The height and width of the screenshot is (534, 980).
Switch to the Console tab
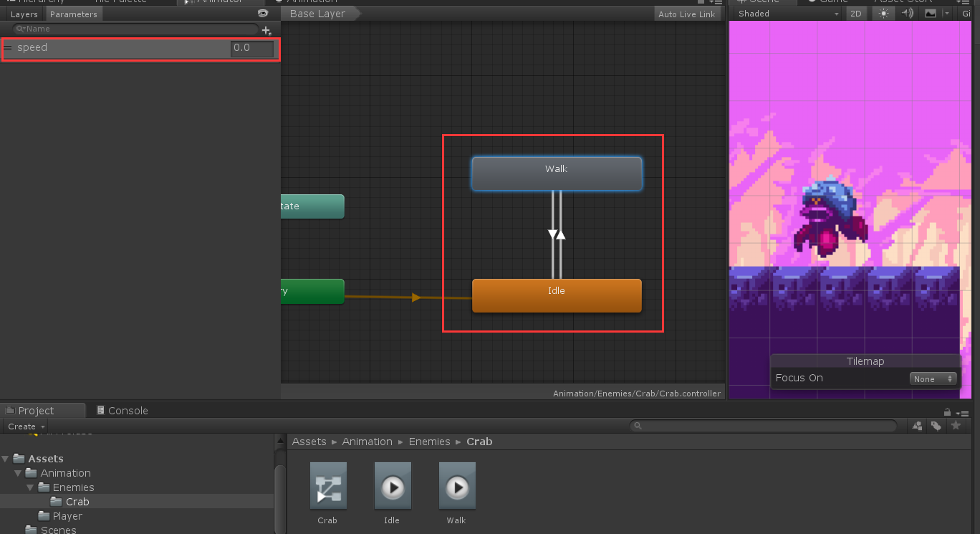click(x=128, y=410)
